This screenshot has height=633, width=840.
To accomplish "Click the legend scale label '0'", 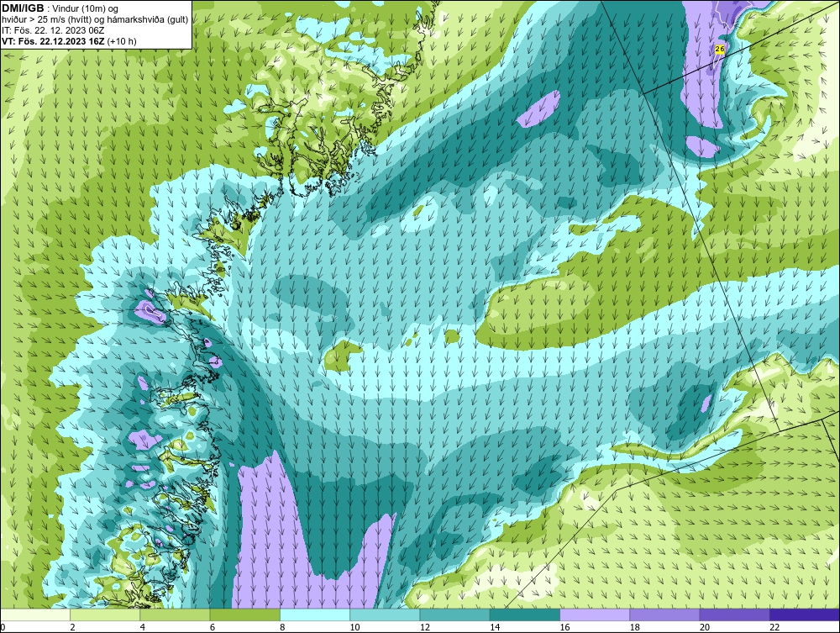I will (x=3, y=627).
